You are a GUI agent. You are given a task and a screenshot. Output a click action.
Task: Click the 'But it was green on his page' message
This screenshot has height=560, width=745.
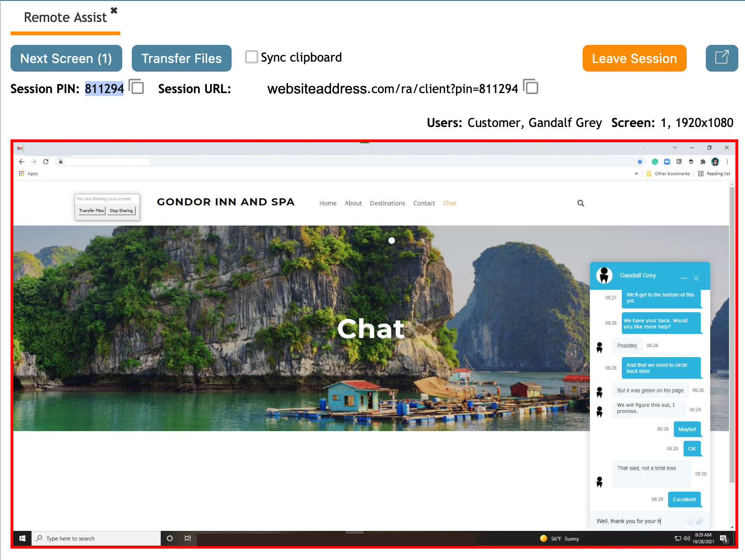650,391
